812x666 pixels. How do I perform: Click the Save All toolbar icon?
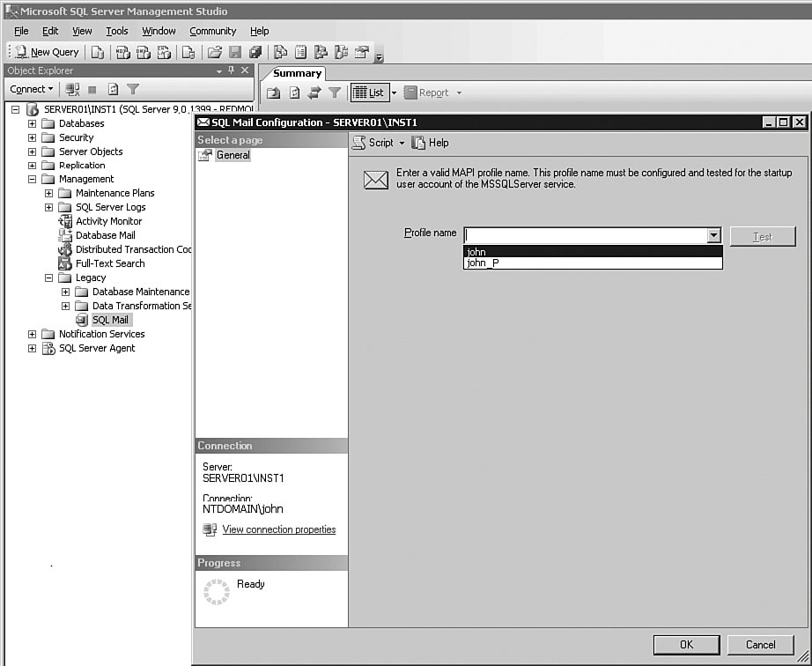coord(255,52)
